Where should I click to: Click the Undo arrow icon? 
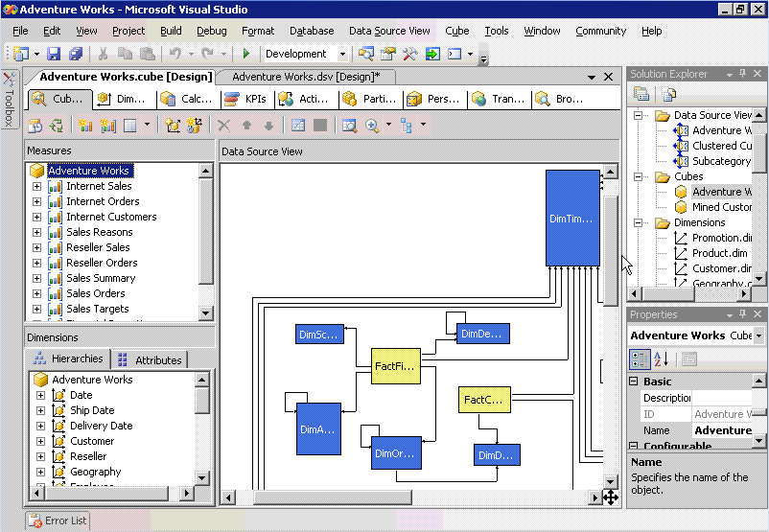(175, 54)
